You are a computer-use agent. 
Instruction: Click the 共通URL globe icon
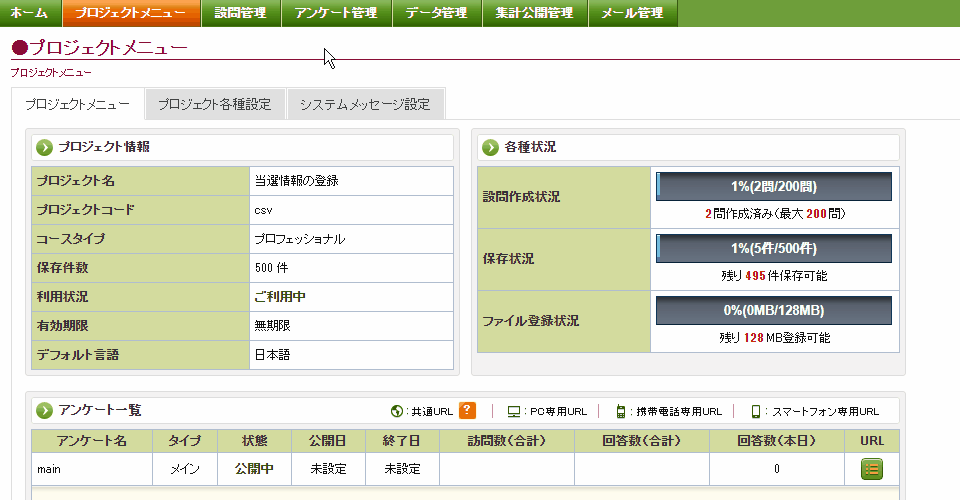tap(397, 411)
